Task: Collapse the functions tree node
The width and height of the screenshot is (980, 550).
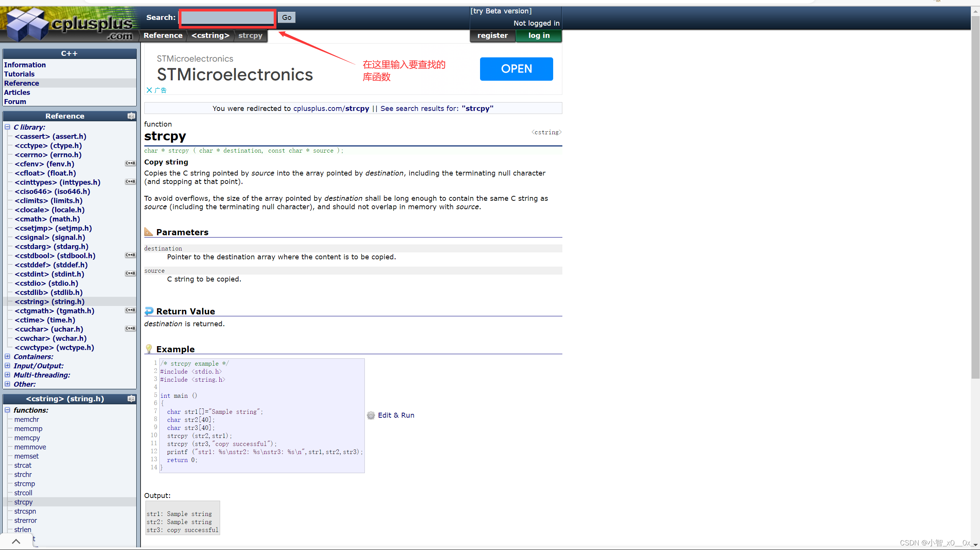Action: pos(7,410)
